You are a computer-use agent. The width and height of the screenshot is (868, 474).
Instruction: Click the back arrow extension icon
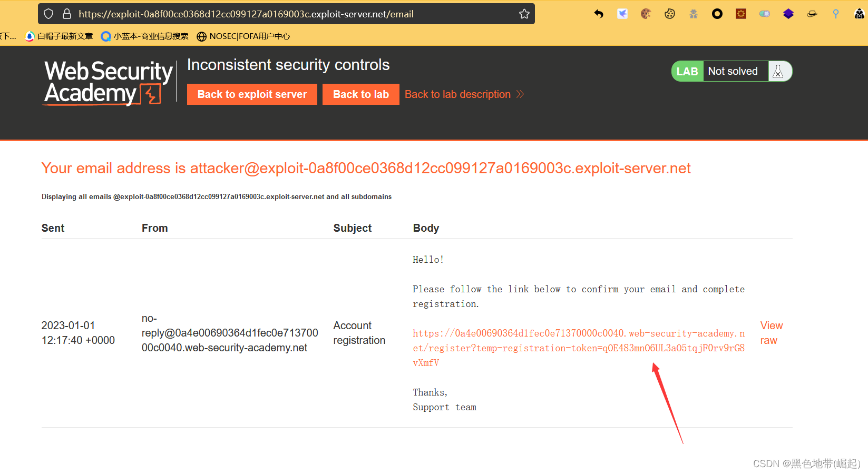599,14
